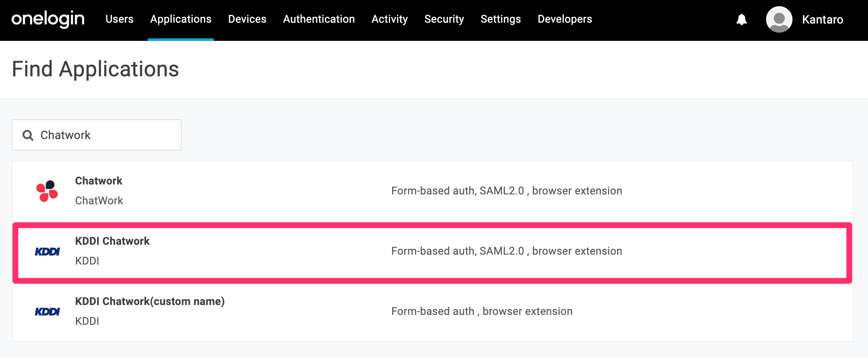Open the Settings menu
Viewport: 868px width, 357px height.
click(x=501, y=19)
